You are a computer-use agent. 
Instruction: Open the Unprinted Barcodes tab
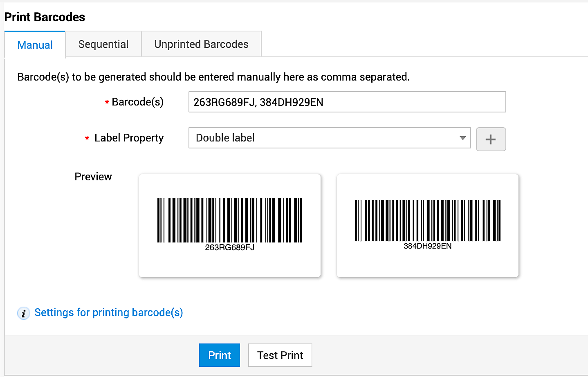(201, 44)
